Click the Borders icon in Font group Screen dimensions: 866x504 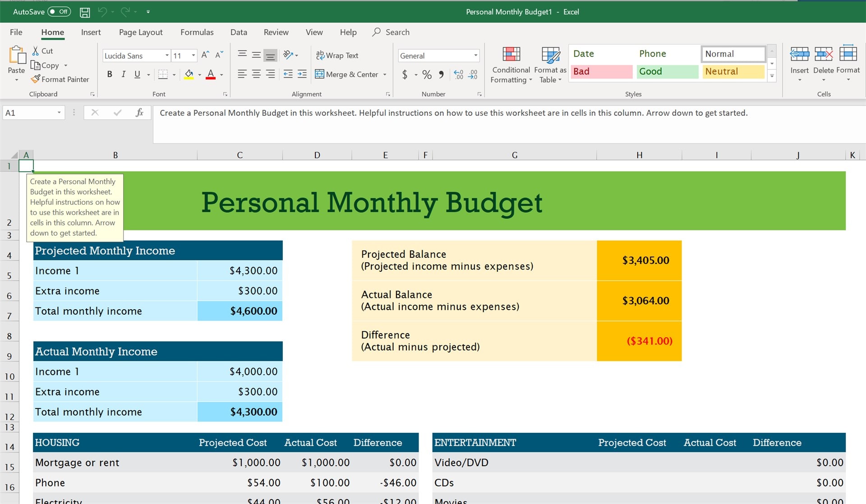point(163,73)
